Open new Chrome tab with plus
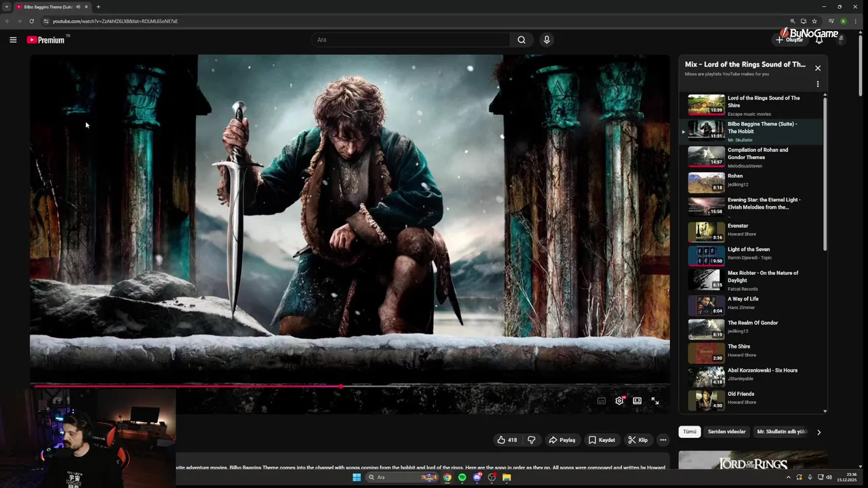 [x=98, y=7]
